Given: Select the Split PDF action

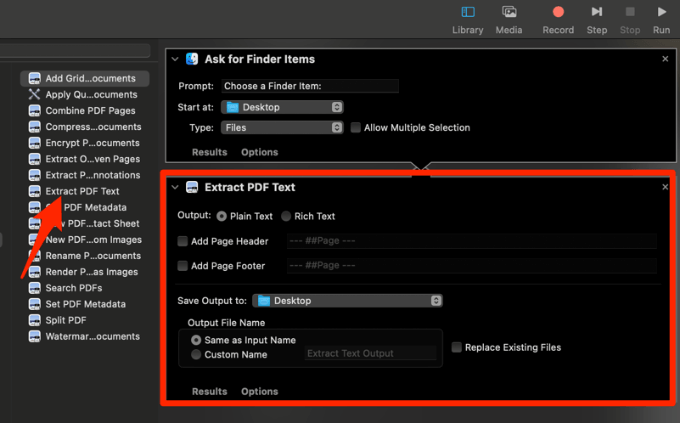Looking at the screenshot, I should [x=66, y=320].
